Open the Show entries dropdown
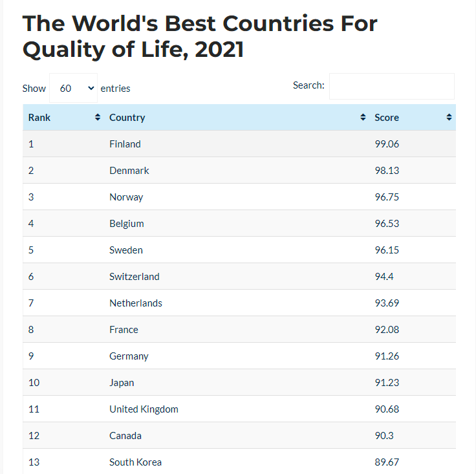Screen dimensions: 476x474 point(73,88)
